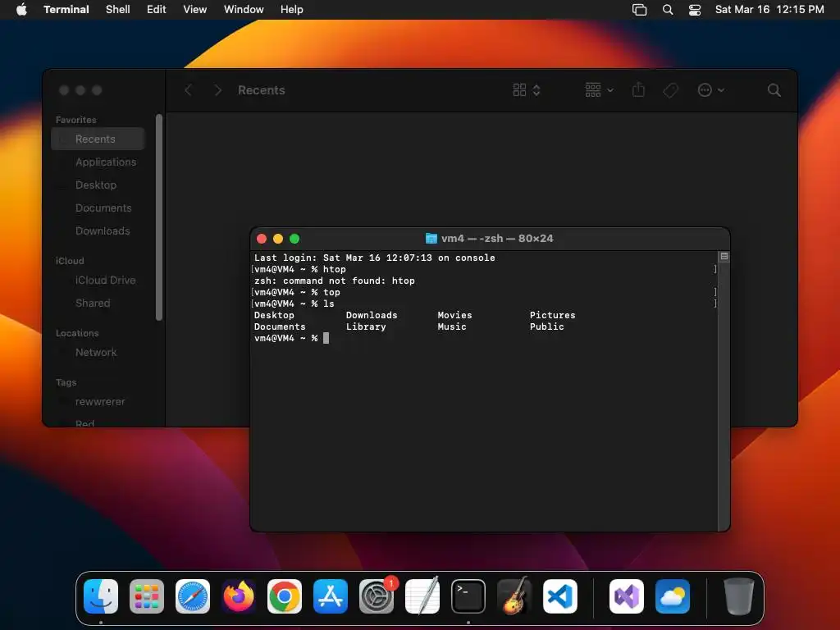Select Downloads in Finder sidebar
Screen dimensions: 840x630
coord(98,231)
